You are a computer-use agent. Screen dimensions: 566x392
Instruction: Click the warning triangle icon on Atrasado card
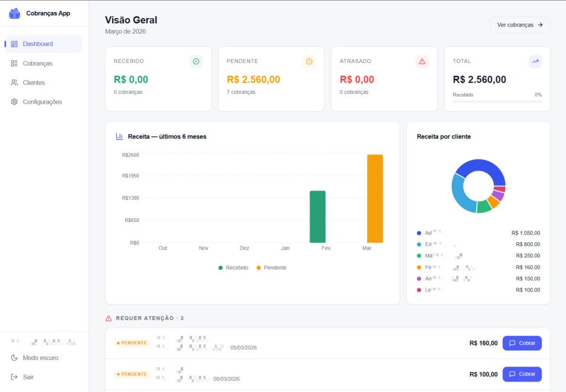422,61
